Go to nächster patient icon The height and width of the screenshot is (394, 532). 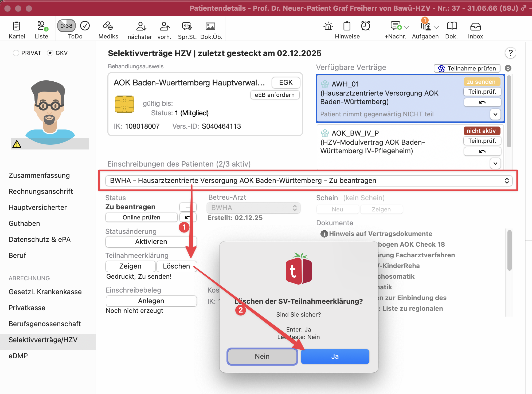pos(141,26)
